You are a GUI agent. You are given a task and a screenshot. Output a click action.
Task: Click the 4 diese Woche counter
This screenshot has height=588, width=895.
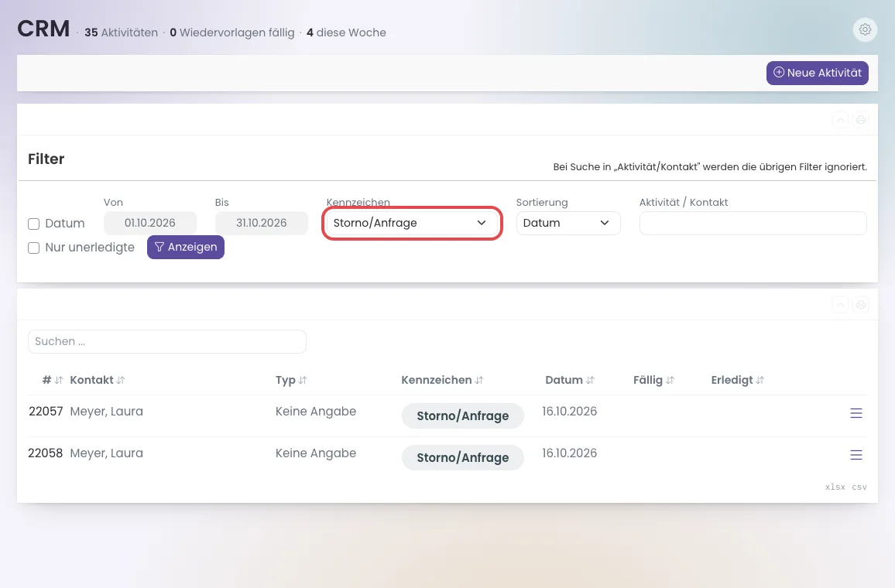(x=346, y=32)
